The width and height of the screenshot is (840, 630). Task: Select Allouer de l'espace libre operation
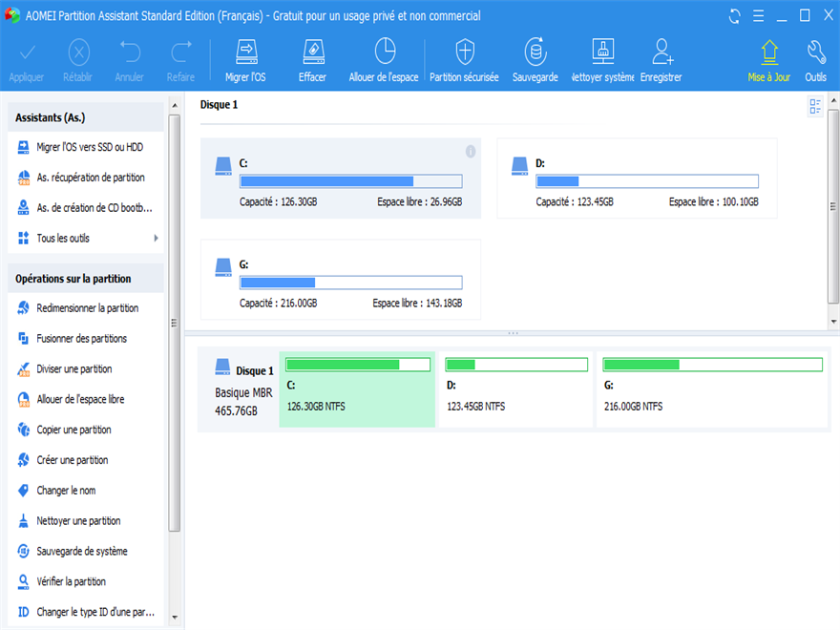pos(86,399)
